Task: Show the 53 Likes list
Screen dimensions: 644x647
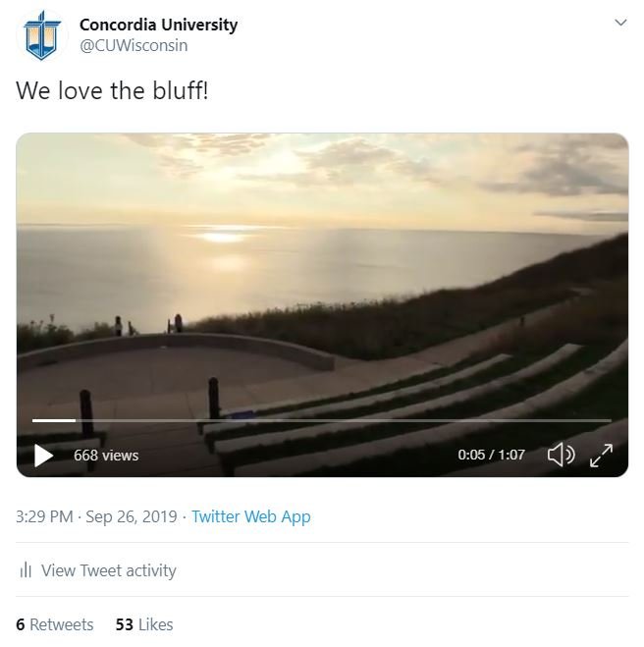Action: (144, 624)
